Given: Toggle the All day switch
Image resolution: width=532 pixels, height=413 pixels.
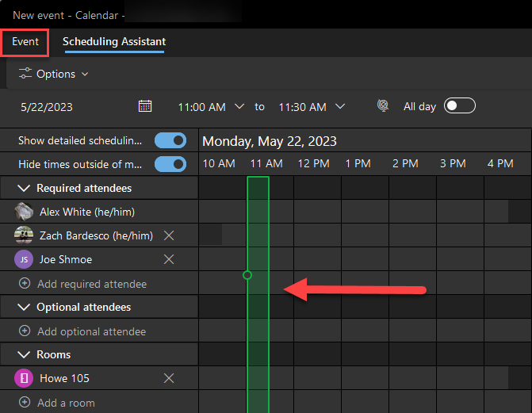Looking at the screenshot, I should coord(460,105).
